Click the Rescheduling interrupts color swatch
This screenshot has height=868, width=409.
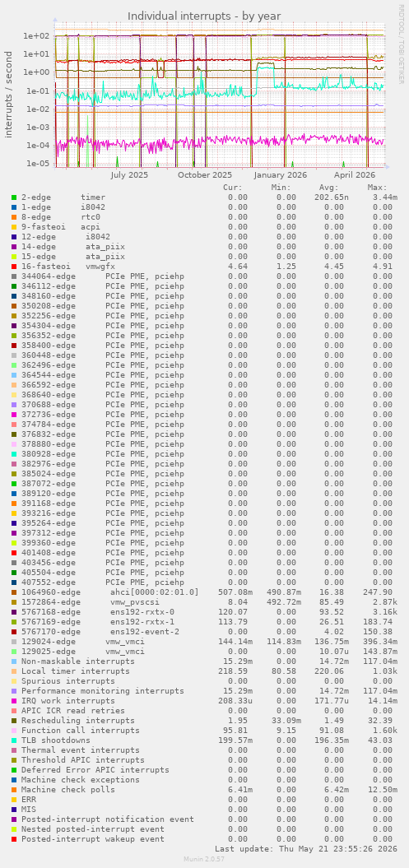coord(13,720)
